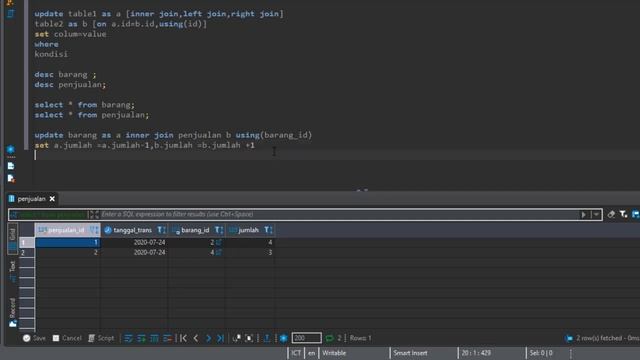Click the penjualan_id column sort icon
The height and width of the screenshot is (360, 640).
point(94,230)
